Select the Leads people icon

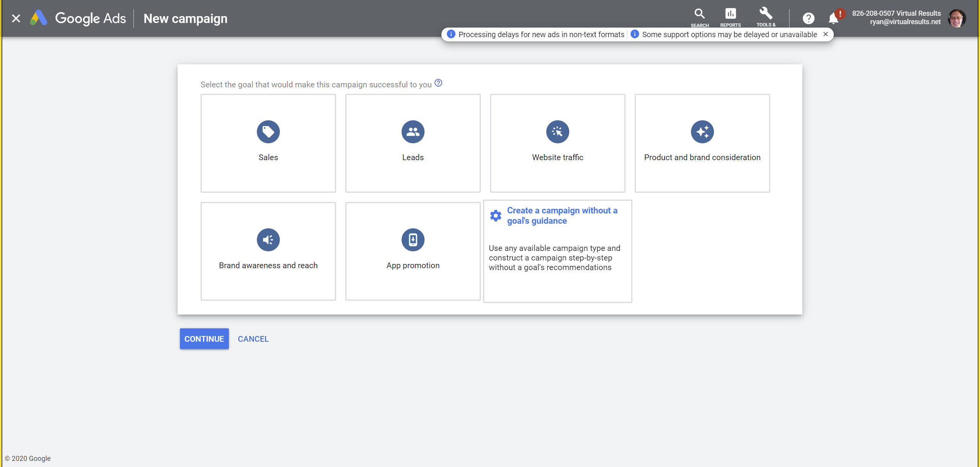(x=413, y=132)
